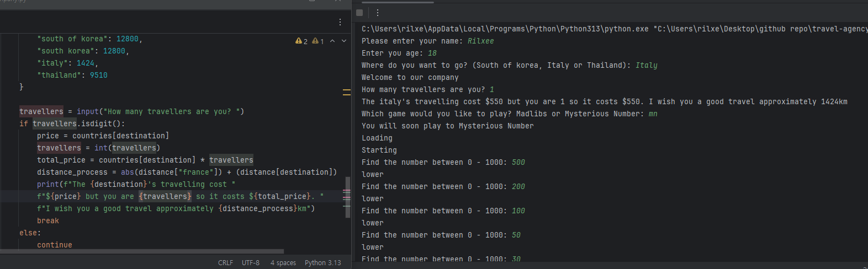The width and height of the screenshot is (868, 269).
Task: Open the 4 spaces indent settings
Action: (x=283, y=263)
